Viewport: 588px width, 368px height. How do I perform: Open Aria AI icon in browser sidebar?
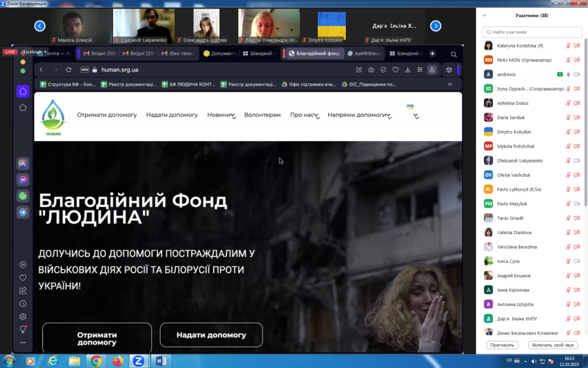[x=23, y=163]
